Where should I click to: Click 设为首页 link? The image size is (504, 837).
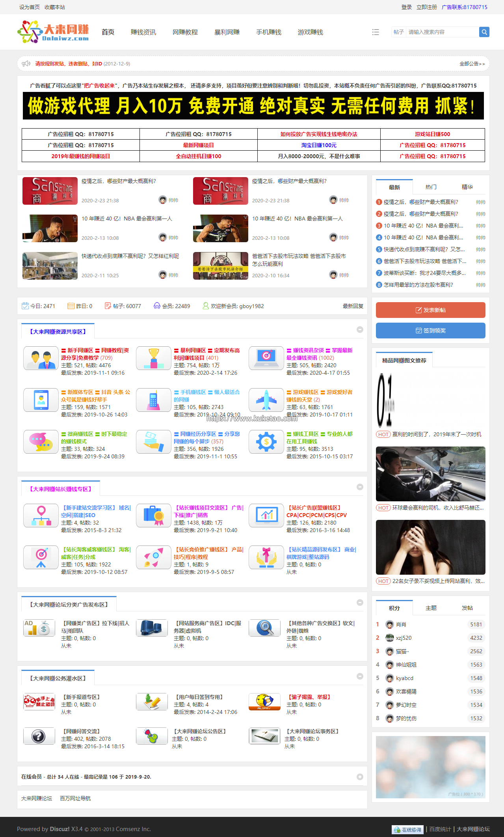30,7
